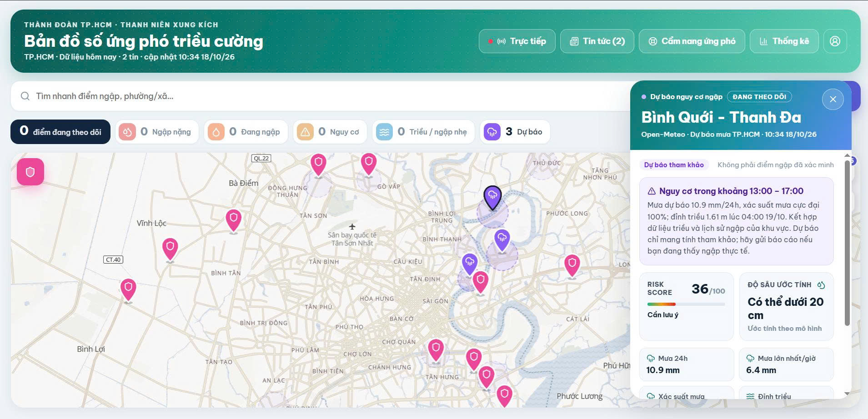Select the pink marker near Chợ Quán
The height and width of the screenshot is (419, 868).
tap(436, 350)
